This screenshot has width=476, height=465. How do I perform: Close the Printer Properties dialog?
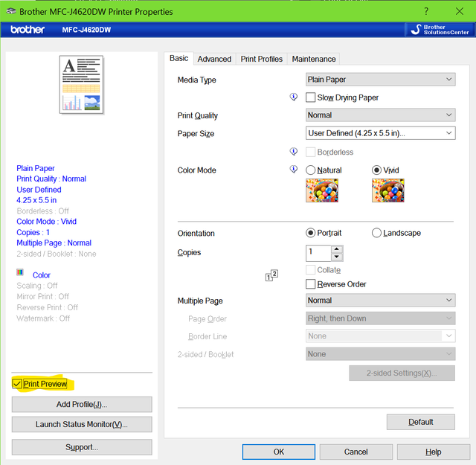(x=460, y=11)
